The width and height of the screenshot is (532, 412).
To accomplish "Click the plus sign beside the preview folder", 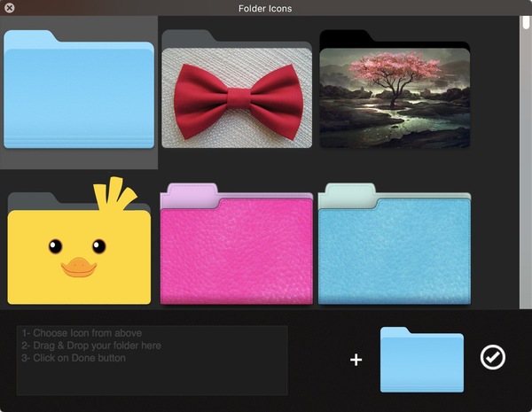I will (x=356, y=360).
